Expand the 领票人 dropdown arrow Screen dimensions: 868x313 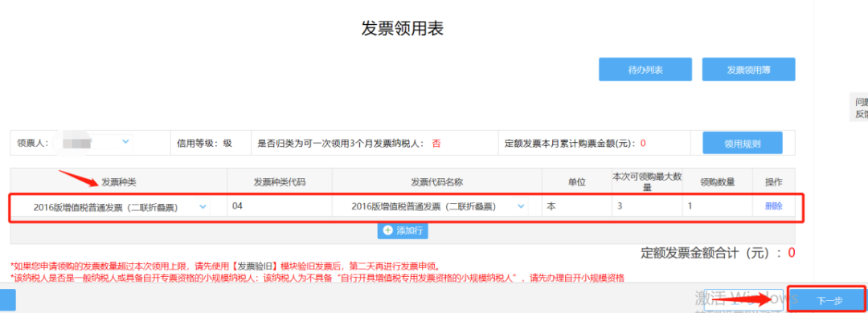point(125,142)
